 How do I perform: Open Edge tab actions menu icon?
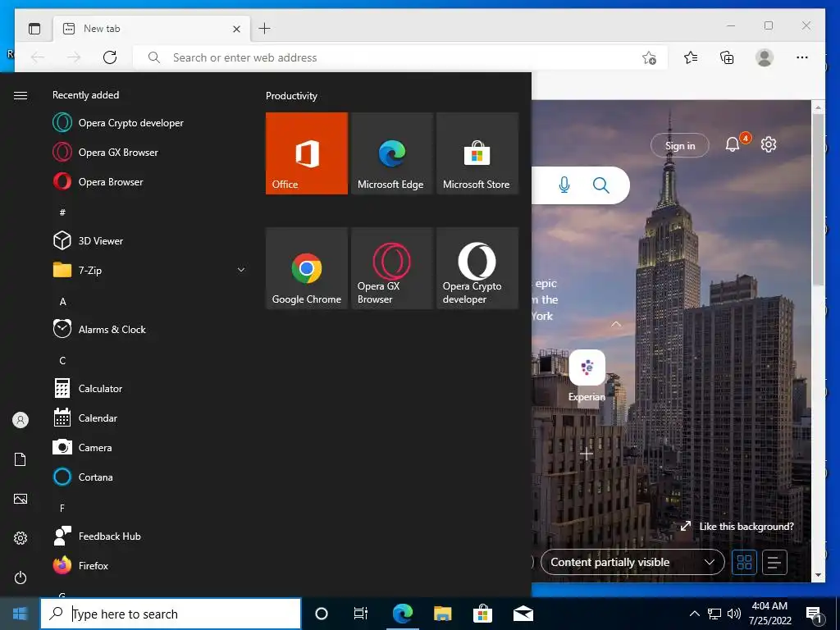pos(34,29)
